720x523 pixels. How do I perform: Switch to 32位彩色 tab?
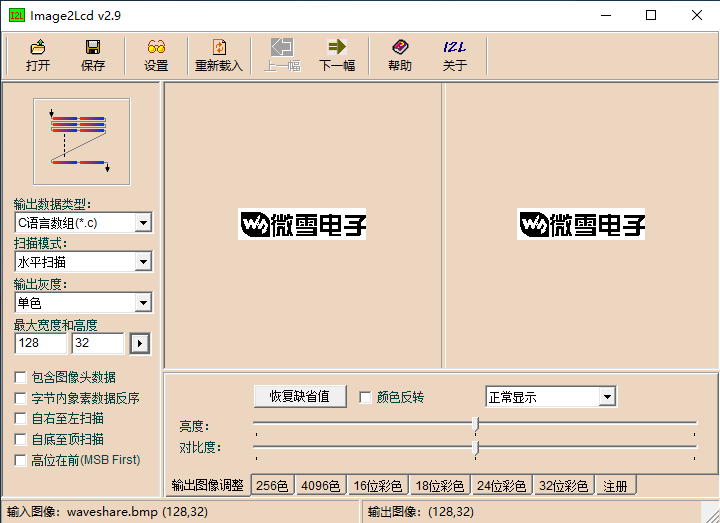[x=563, y=486]
